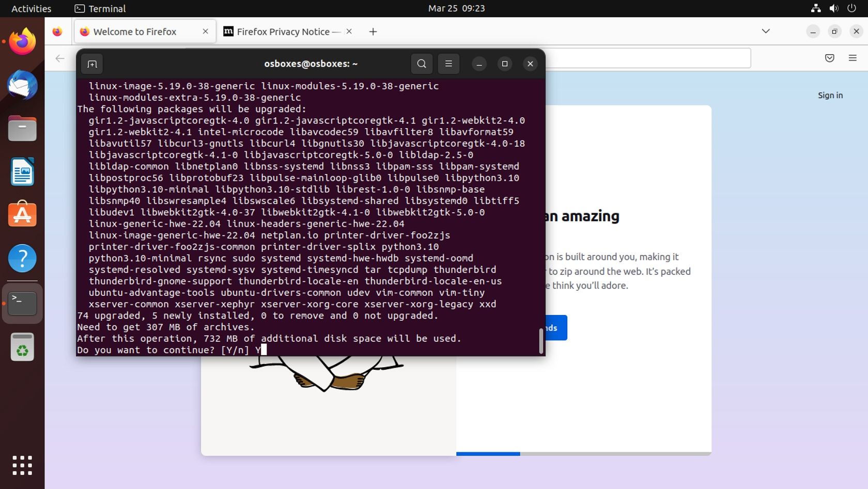This screenshot has height=489, width=868.
Task: Click the onboarding progress bar in Firefox
Action: [584, 454]
